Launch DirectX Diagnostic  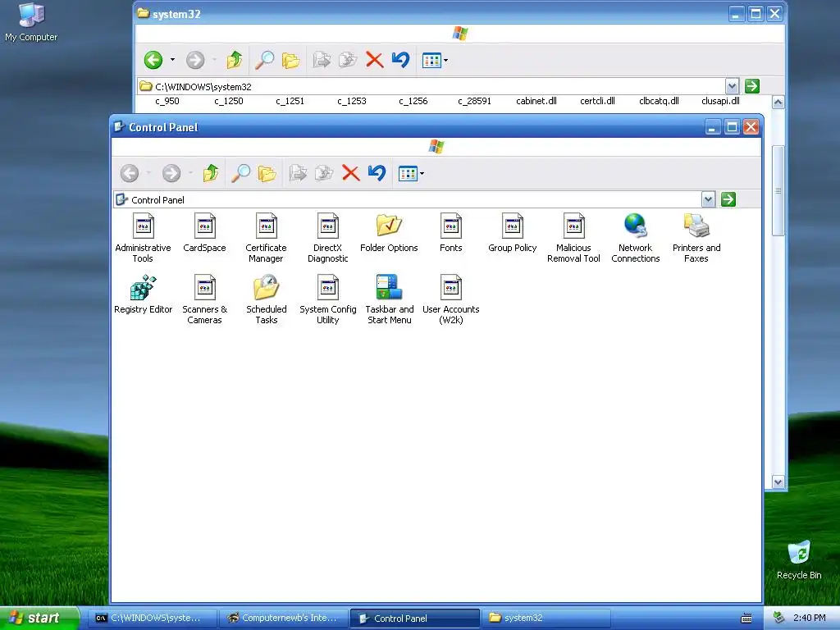click(327, 238)
